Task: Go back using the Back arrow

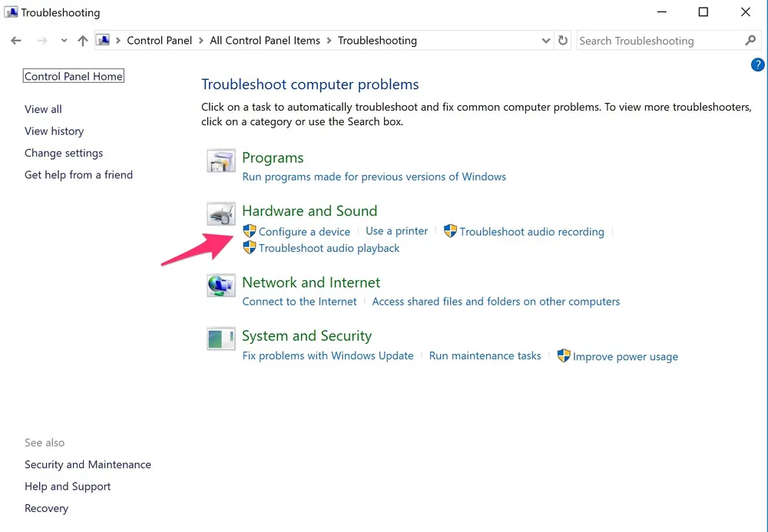Action: tap(17, 41)
